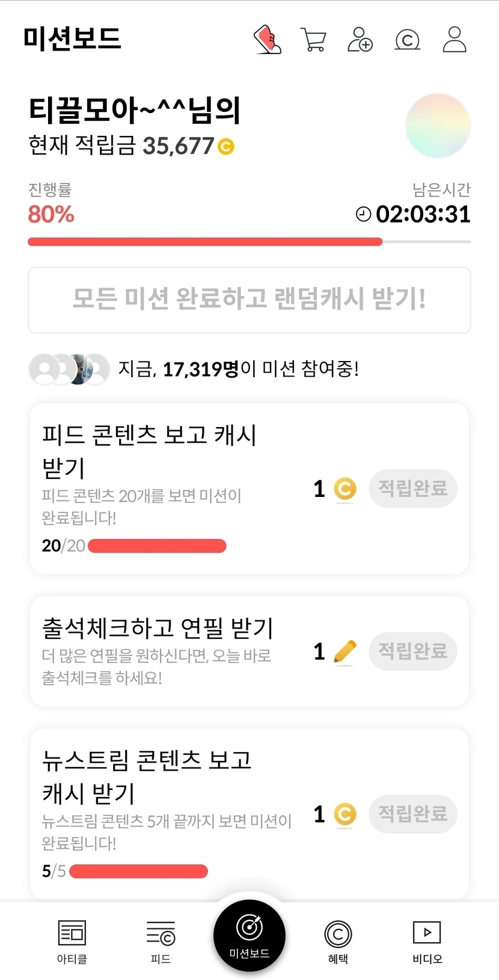Tap the participant avatars group
Image resolution: width=499 pixels, height=980 pixels.
click(x=69, y=369)
